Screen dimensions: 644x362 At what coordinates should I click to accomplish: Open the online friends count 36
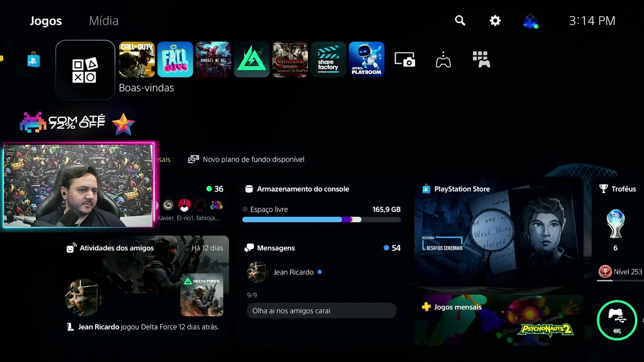click(x=215, y=189)
